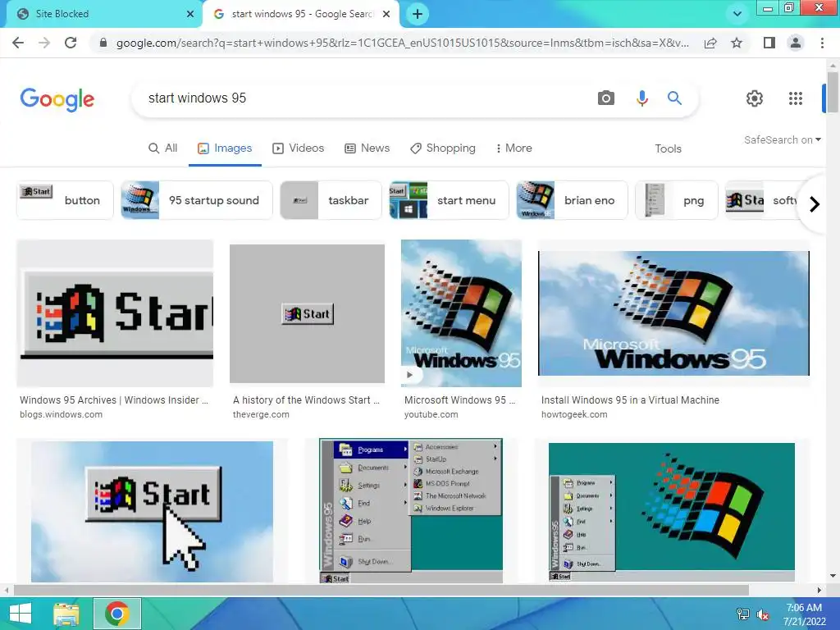
Task: Go to Shopping results
Action: [443, 148]
